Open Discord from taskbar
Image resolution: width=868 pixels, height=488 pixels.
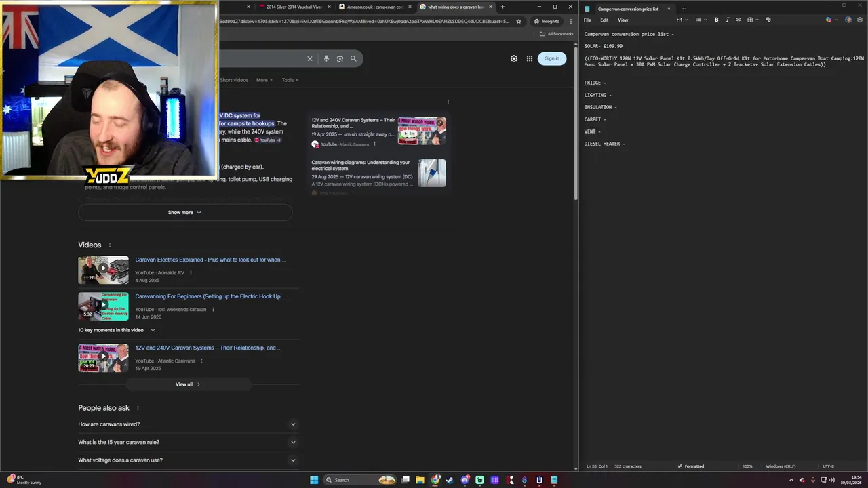[465, 480]
